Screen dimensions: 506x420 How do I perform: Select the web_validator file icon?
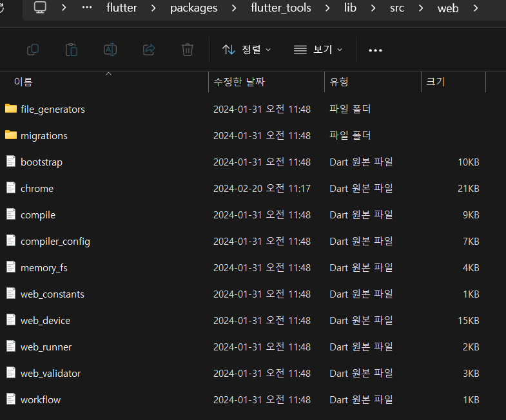point(11,372)
